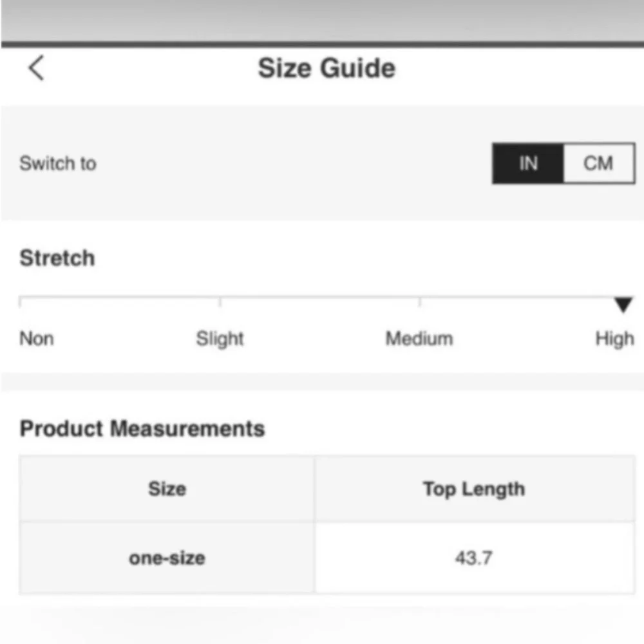644x644 pixels.
Task: Go back using the left chevron arrow
Action: click(36, 68)
